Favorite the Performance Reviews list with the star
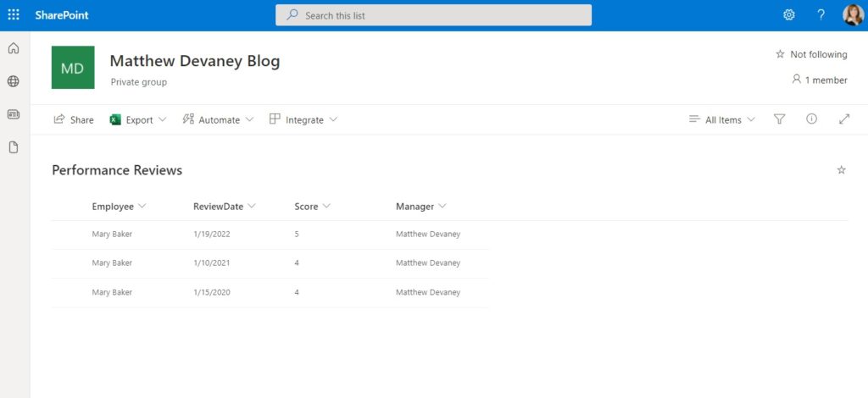 pyautogui.click(x=842, y=170)
